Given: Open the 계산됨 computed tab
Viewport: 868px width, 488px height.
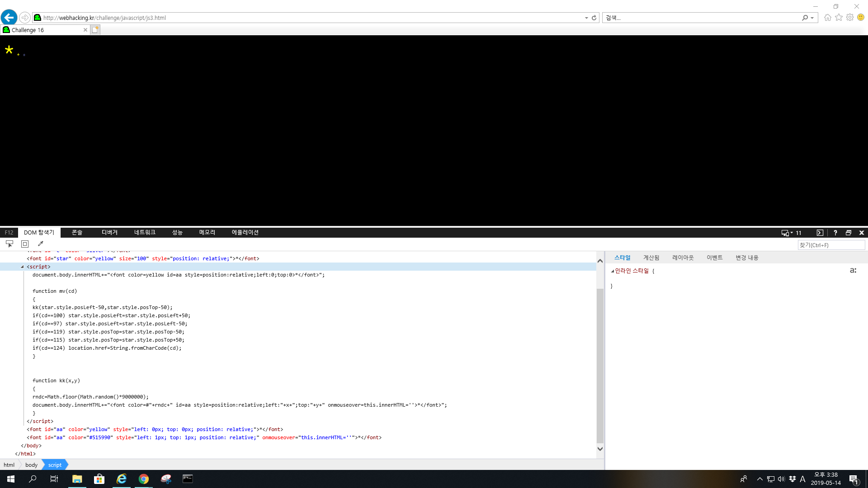Looking at the screenshot, I should [651, 258].
